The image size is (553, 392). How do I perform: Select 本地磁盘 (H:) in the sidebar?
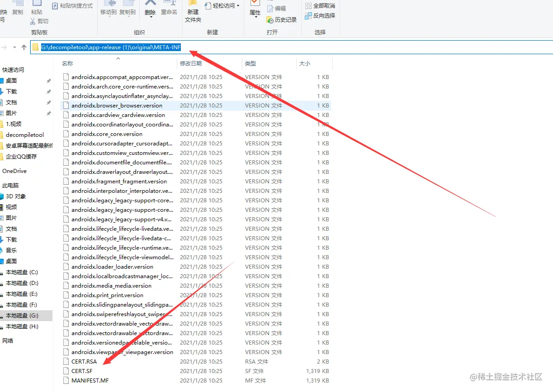(x=22, y=327)
